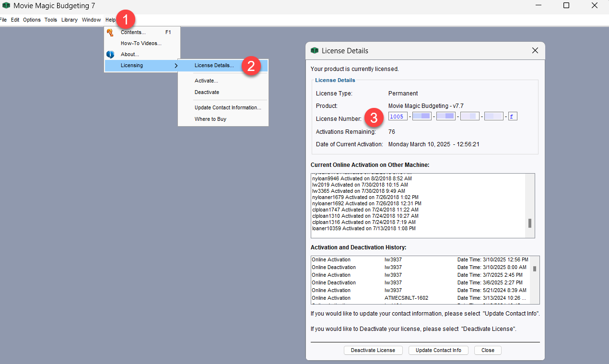Click the key icon beside Contents
This screenshot has height=364, width=609.
coord(110,32)
